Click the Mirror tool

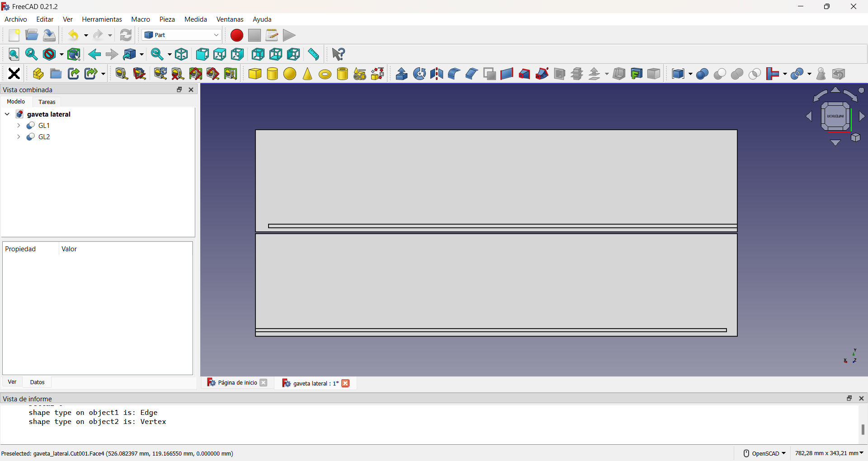click(x=437, y=74)
